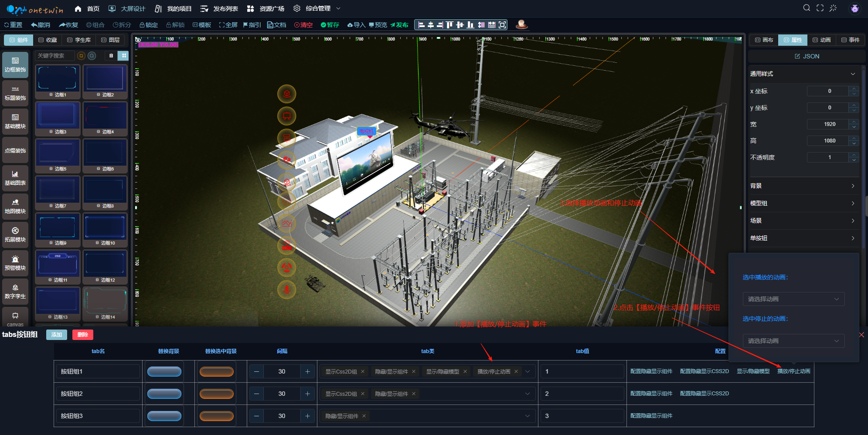Select the 预警模块 sidebar category
This screenshot has height=435, width=868.
click(x=15, y=263)
